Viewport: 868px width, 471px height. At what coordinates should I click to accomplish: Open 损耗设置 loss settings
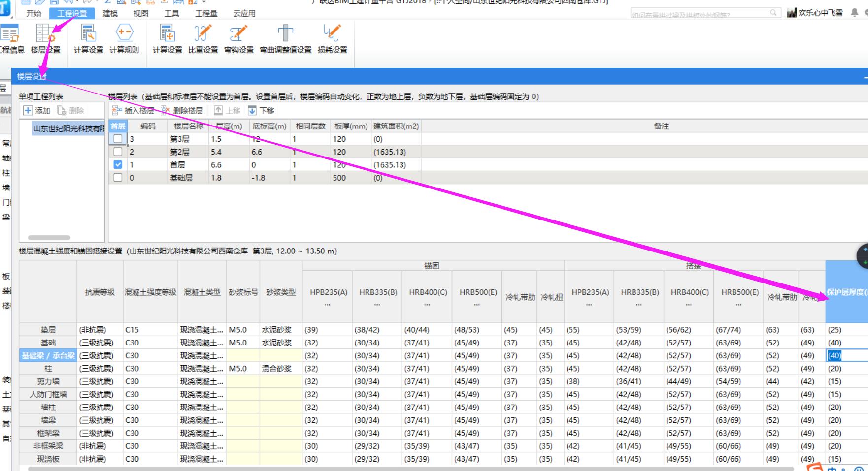(x=332, y=39)
